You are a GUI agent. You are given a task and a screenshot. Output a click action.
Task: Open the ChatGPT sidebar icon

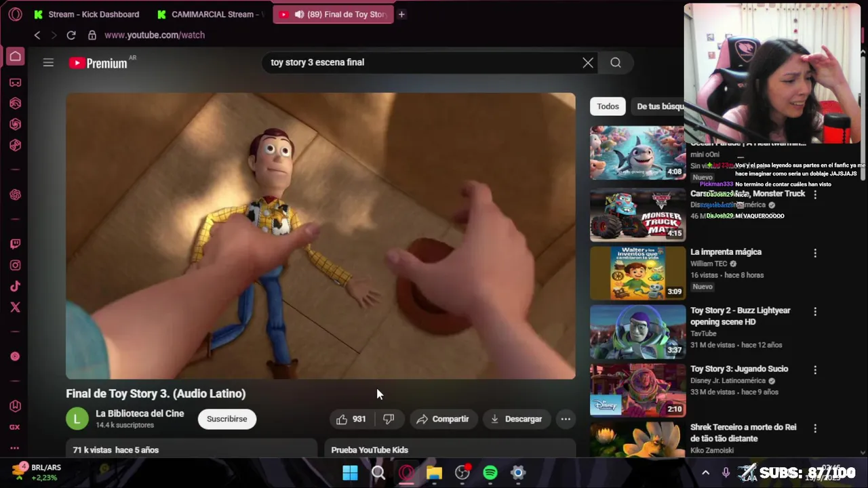click(15, 195)
